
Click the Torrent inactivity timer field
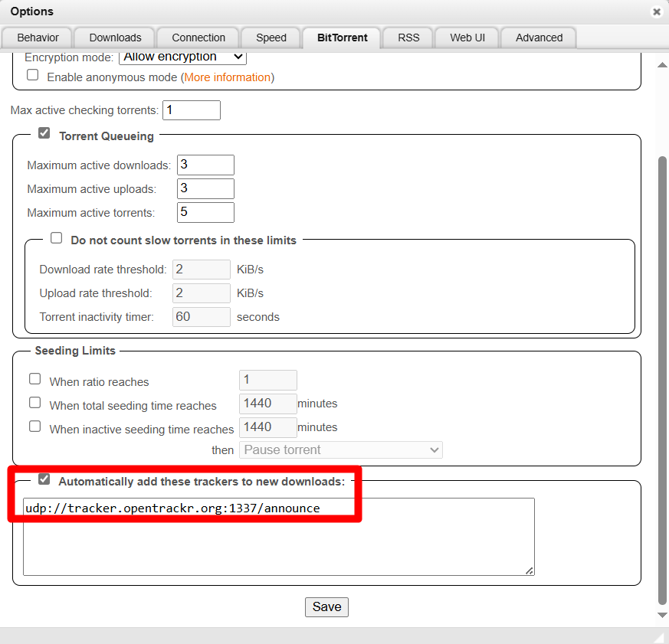[202, 317]
